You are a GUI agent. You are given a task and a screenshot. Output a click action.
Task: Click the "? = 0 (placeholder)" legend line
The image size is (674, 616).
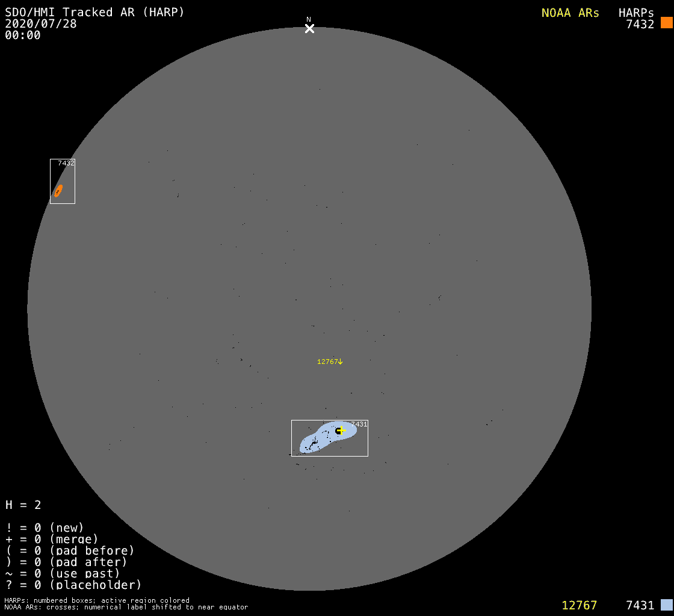pyautogui.click(x=73, y=584)
